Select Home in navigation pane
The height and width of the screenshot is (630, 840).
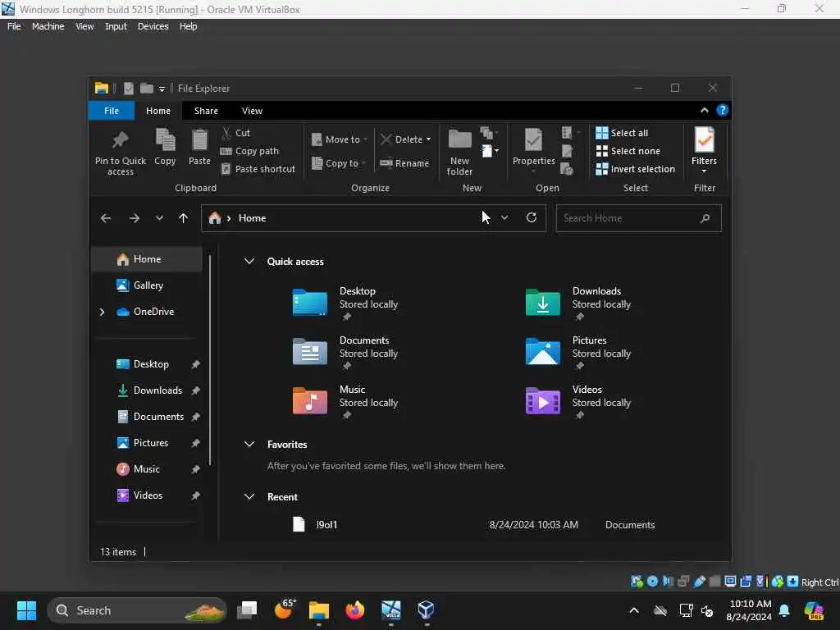click(148, 259)
